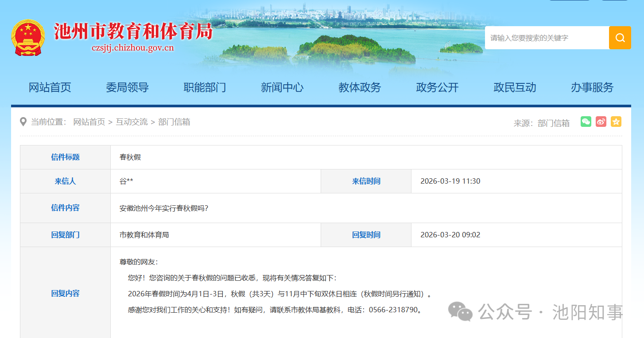The image size is (644, 338).
Task: Follow the 网站首页 breadcrumb link
Action: pos(89,122)
